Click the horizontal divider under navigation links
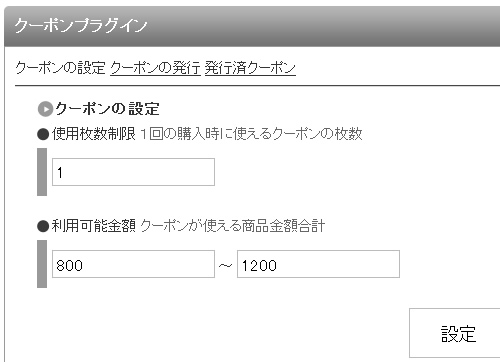The width and height of the screenshot is (500, 362). click(257, 86)
